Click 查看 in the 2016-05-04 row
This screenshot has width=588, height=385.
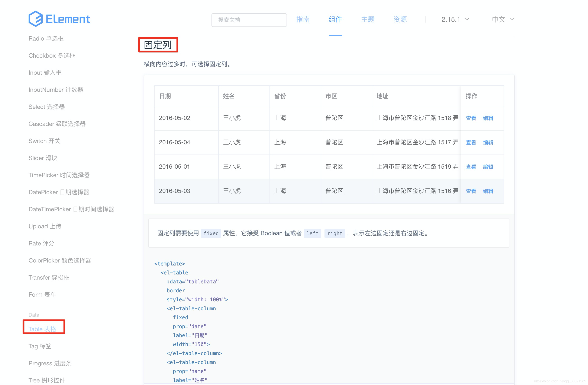pos(471,142)
